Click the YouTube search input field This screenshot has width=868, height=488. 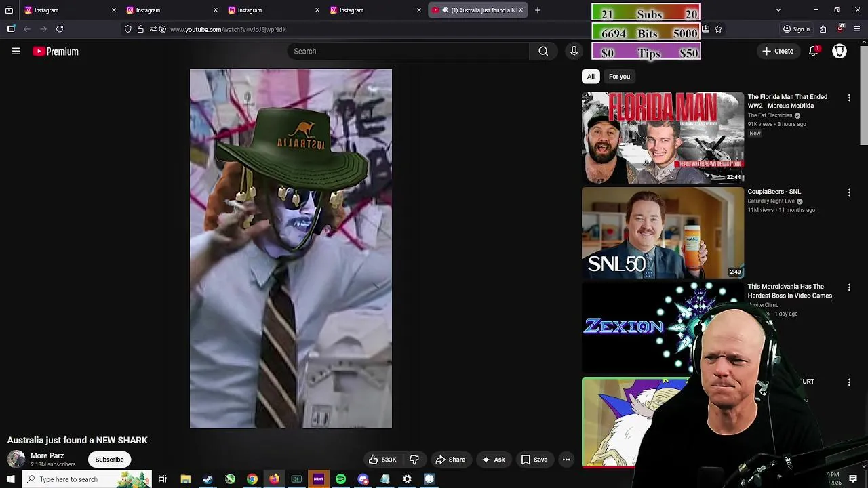409,51
